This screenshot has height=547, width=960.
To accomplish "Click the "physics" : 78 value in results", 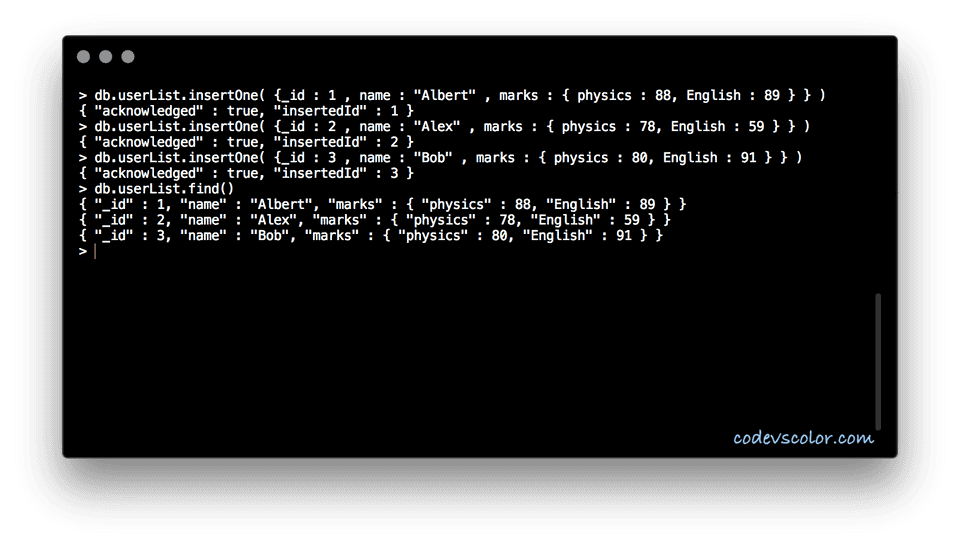I will 463,220.
